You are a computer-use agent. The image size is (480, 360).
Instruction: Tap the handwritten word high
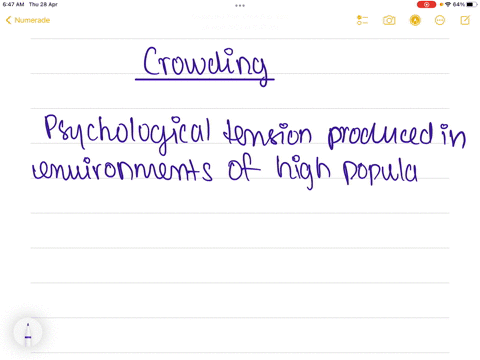point(303,172)
